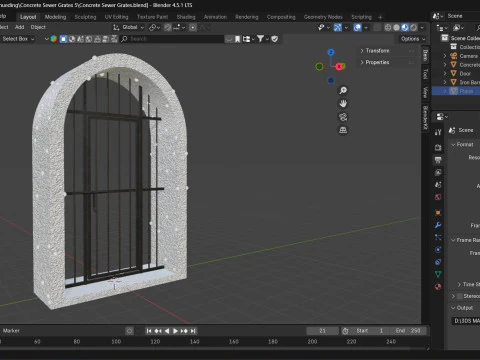Screen dimensions: 480x360
Task: Click the current frame field showing 21
Action: click(322, 331)
